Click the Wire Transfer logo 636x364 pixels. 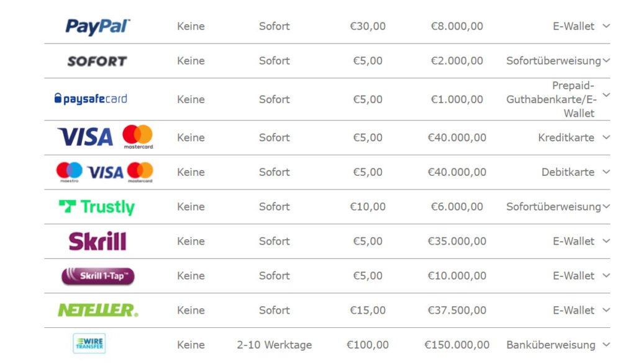89,344
